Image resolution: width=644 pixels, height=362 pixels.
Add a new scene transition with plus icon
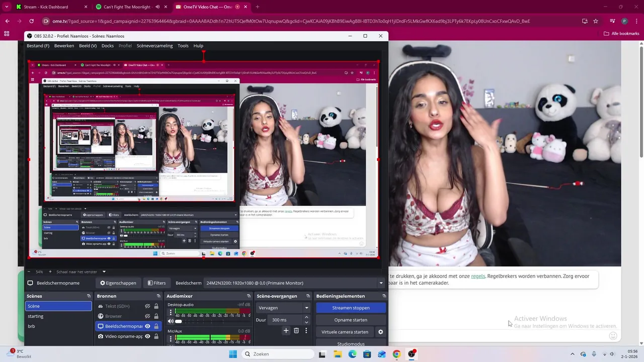pos(286,330)
